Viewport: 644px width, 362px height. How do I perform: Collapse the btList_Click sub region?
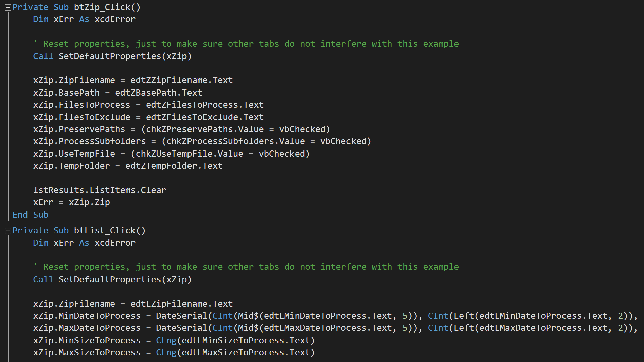pos(8,231)
